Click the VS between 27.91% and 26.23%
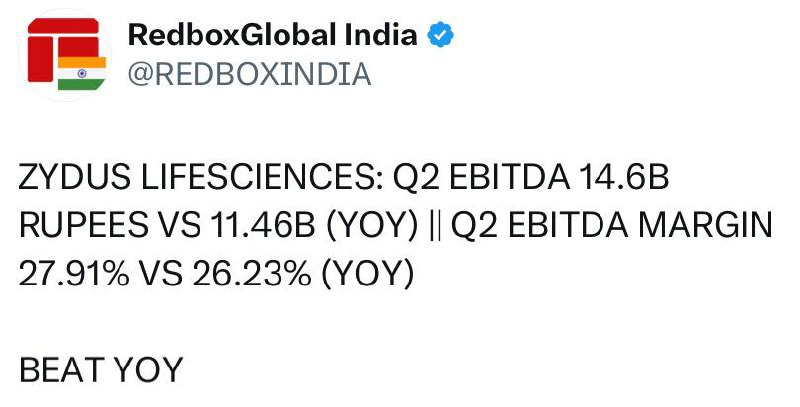Screen dimensions: 800x407 [x=160, y=274]
